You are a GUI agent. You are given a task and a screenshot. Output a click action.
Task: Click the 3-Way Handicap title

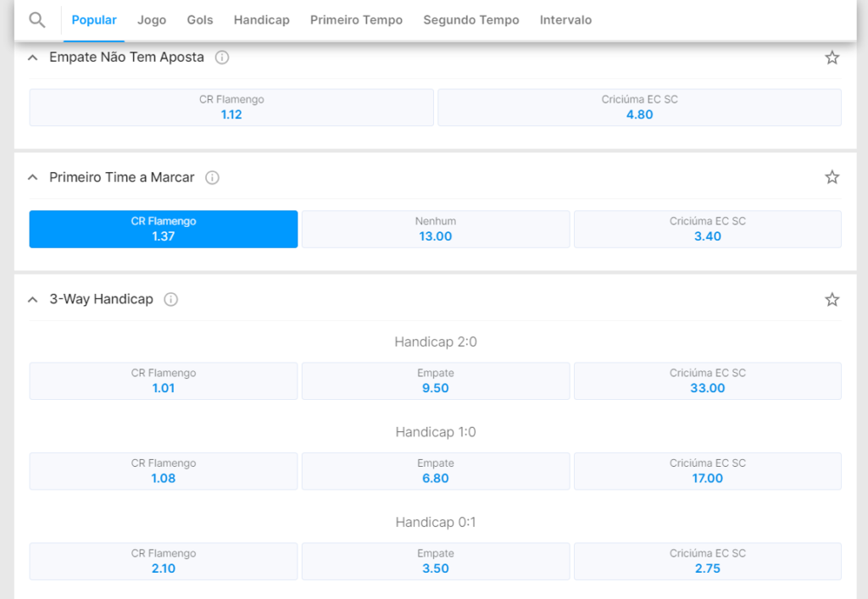click(102, 299)
